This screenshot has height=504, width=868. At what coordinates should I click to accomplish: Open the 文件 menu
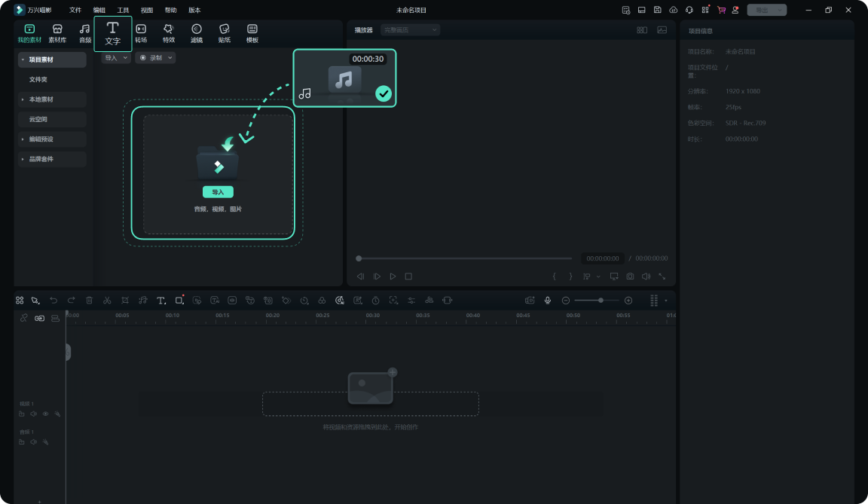(x=75, y=10)
